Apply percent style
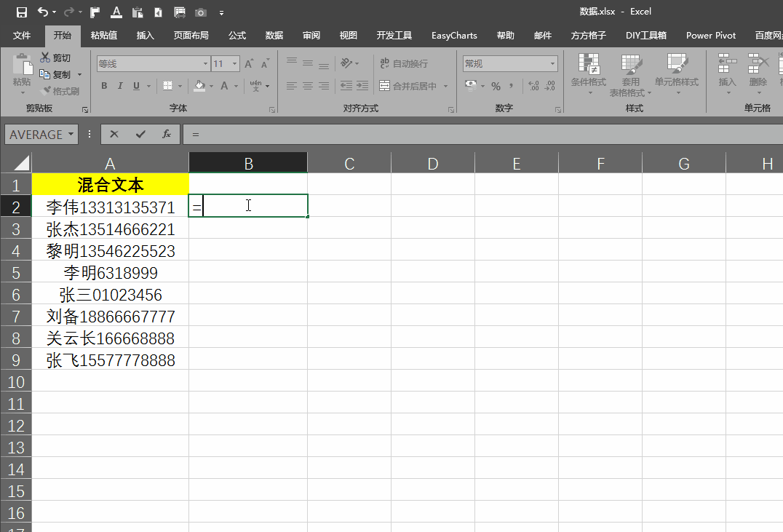783x532 pixels. (496, 86)
